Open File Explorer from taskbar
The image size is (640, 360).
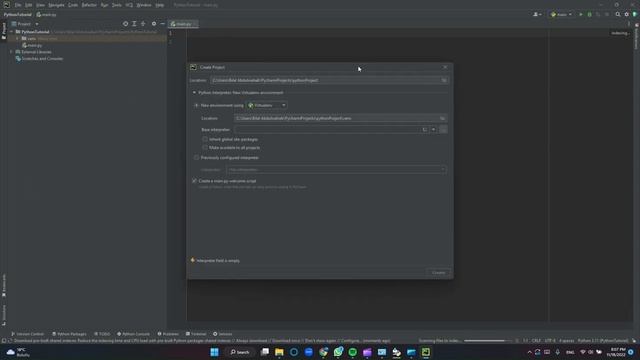(x=279, y=352)
